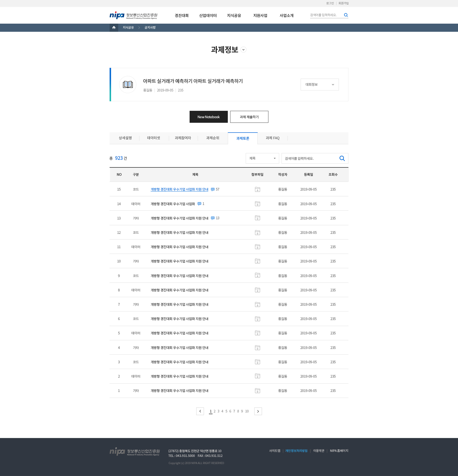Viewport: 458px width, 476px height.
Task: Click the 과제 제출하기 button
Action: click(249, 117)
